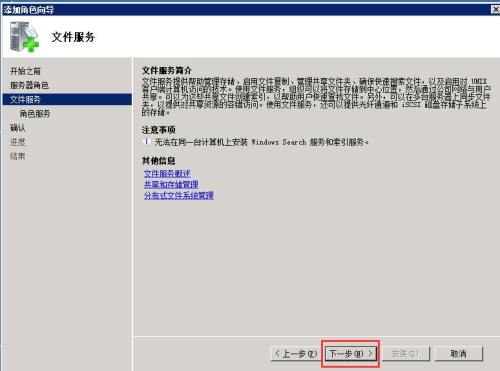Cancel the wizard with 取消 button
500x371 pixels.
coord(458,354)
